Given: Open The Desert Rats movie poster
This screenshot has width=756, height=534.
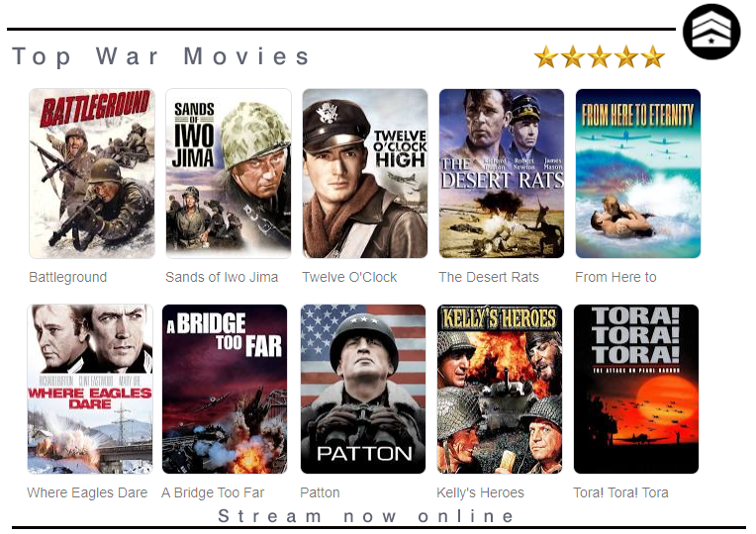Looking at the screenshot, I should pos(502,173).
